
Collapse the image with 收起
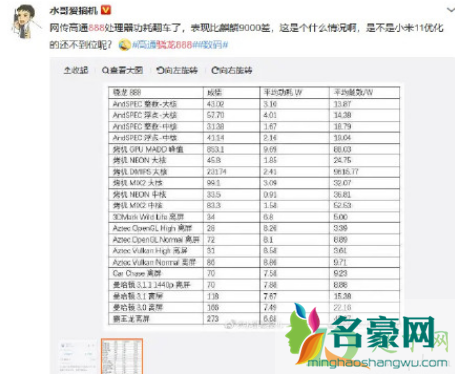click(x=76, y=70)
